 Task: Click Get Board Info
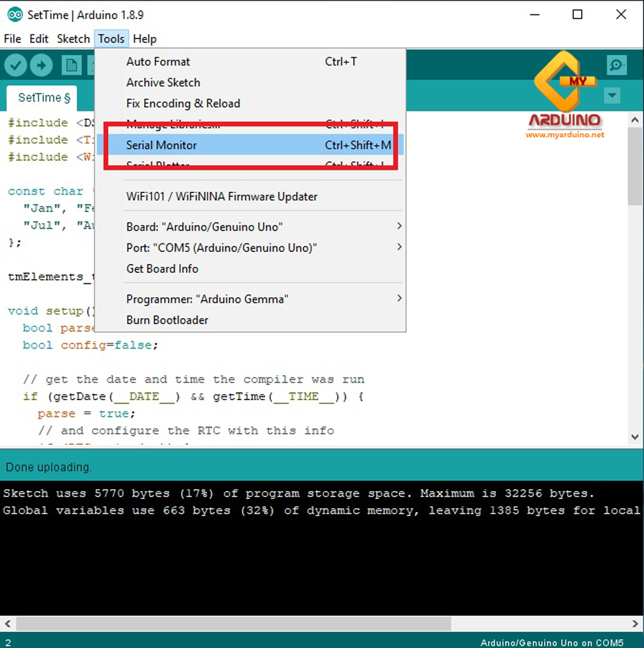click(x=162, y=269)
